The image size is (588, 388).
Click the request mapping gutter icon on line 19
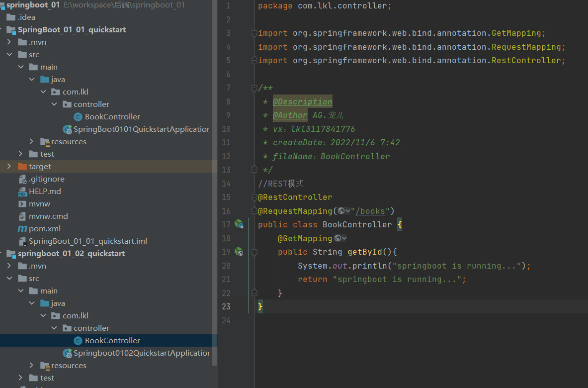[239, 252]
